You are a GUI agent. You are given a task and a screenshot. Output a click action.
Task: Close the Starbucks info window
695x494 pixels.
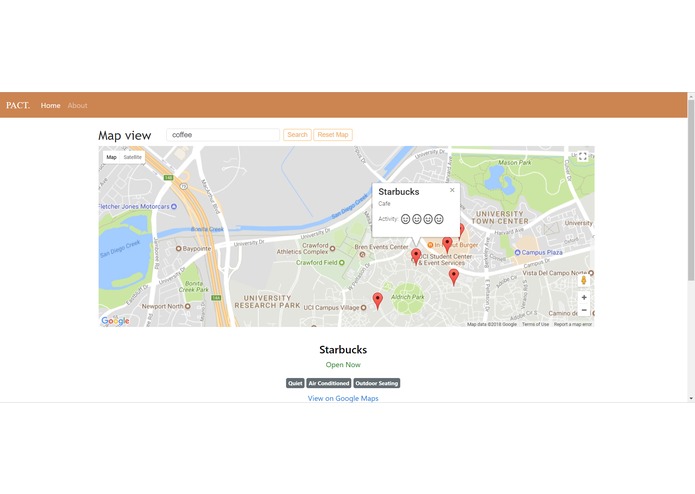(x=452, y=190)
